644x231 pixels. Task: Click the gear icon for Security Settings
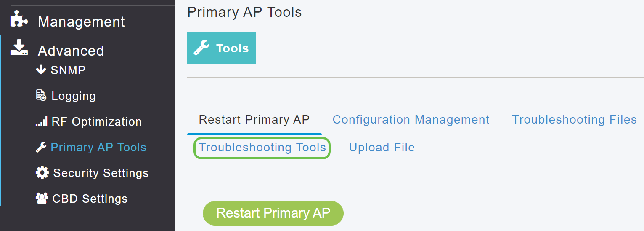point(42,173)
